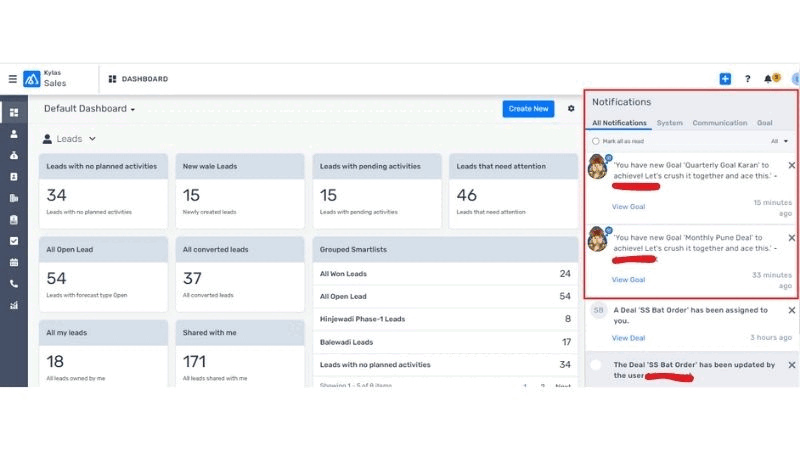Open the phone calls icon in sidebar
The image size is (800, 450).
pyautogui.click(x=14, y=284)
